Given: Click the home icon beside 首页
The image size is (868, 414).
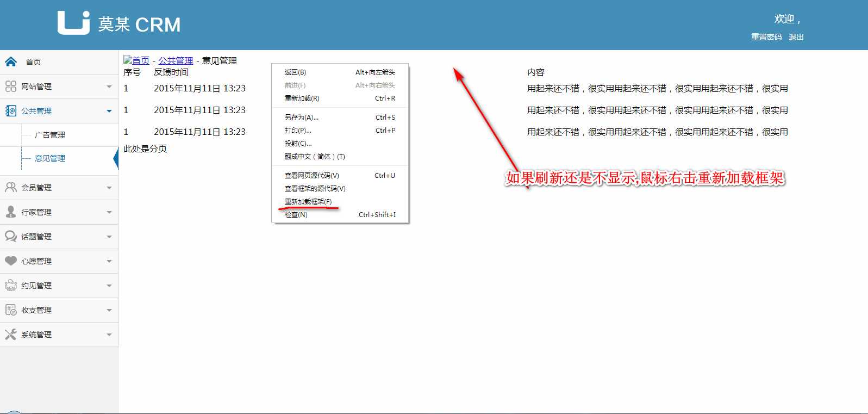Looking at the screenshot, I should pos(11,61).
